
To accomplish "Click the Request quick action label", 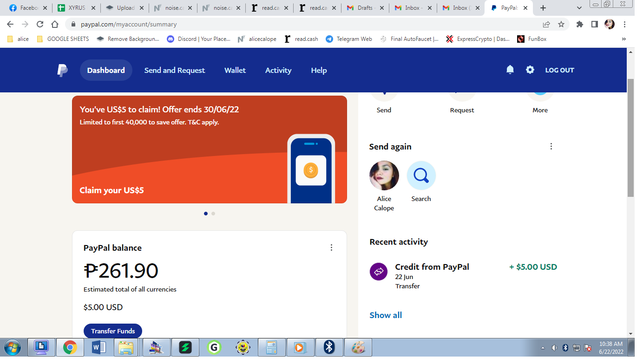I will [462, 110].
